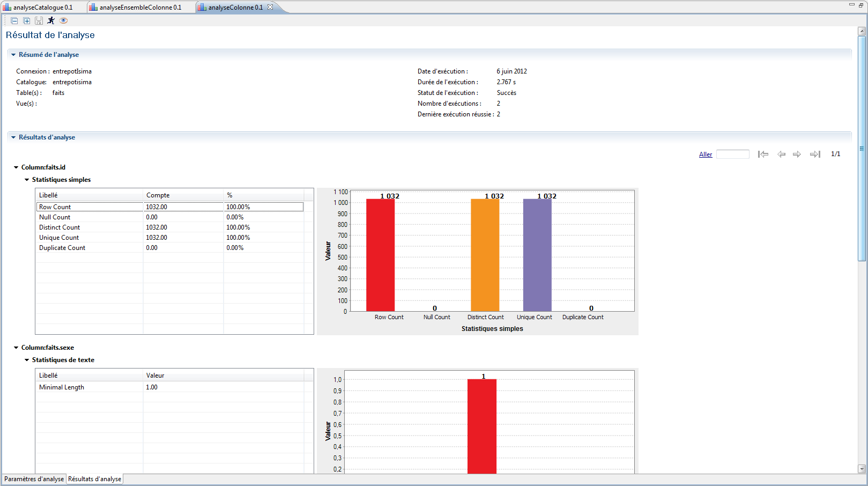Run the analysis with running man icon
The height and width of the screenshot is (486, 868).
(x=51, y=20)
